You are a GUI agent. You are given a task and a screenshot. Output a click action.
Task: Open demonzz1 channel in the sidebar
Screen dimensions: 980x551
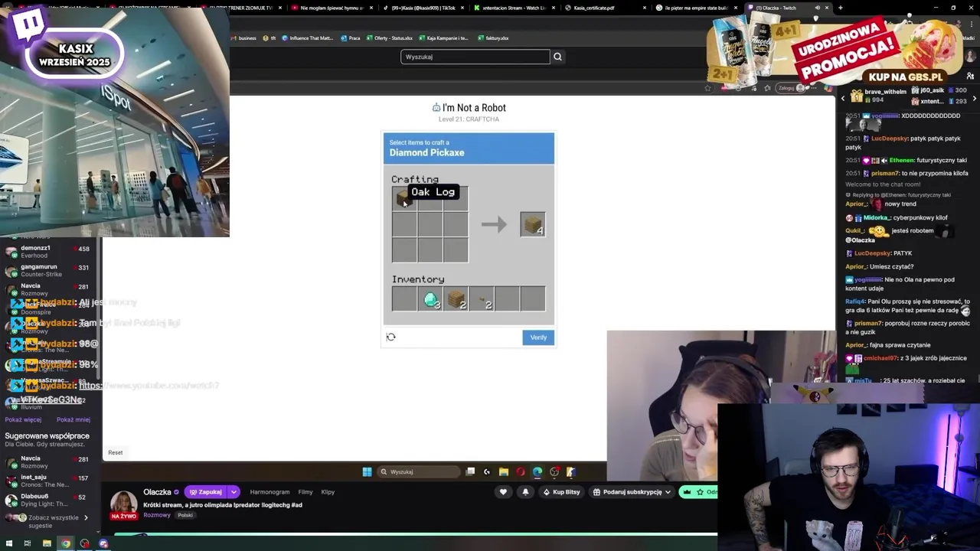[x=46, y=252]
